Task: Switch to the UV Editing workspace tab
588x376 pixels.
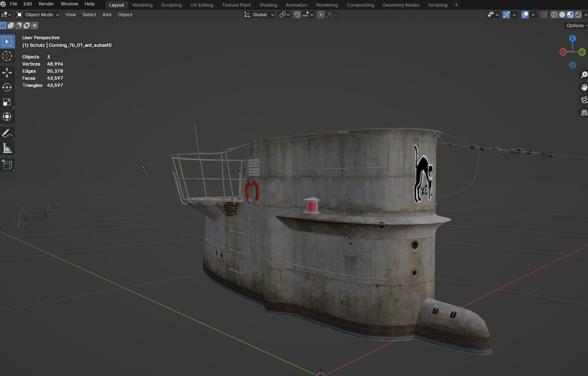Action: click(201, 5)
